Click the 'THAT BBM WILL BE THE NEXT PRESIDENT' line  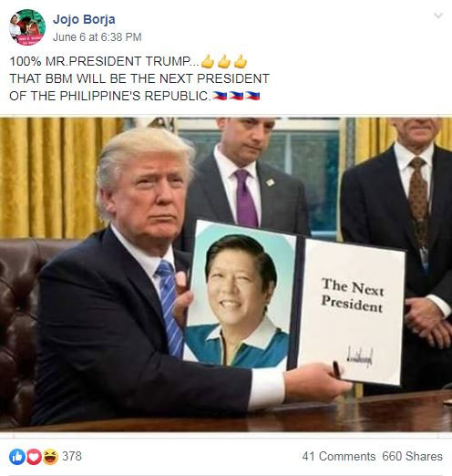click(x=139, y=78)
